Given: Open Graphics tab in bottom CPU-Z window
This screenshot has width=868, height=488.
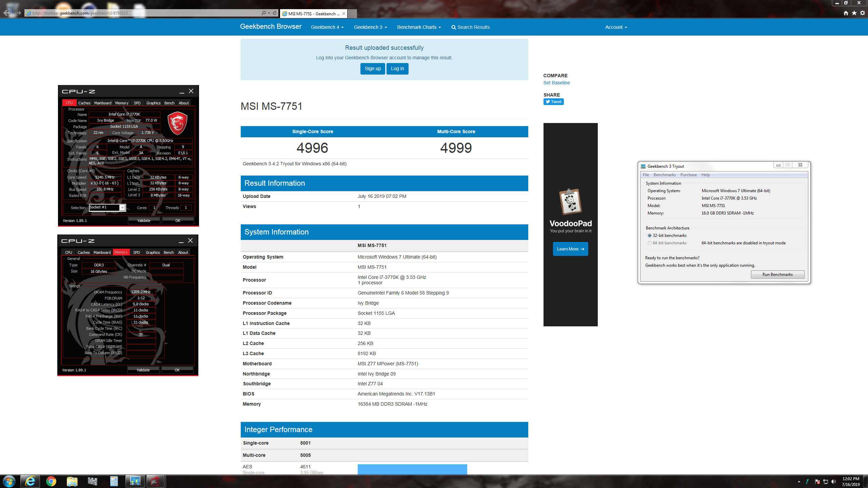Looking at the screenshot, I should (x=153, y=252).
